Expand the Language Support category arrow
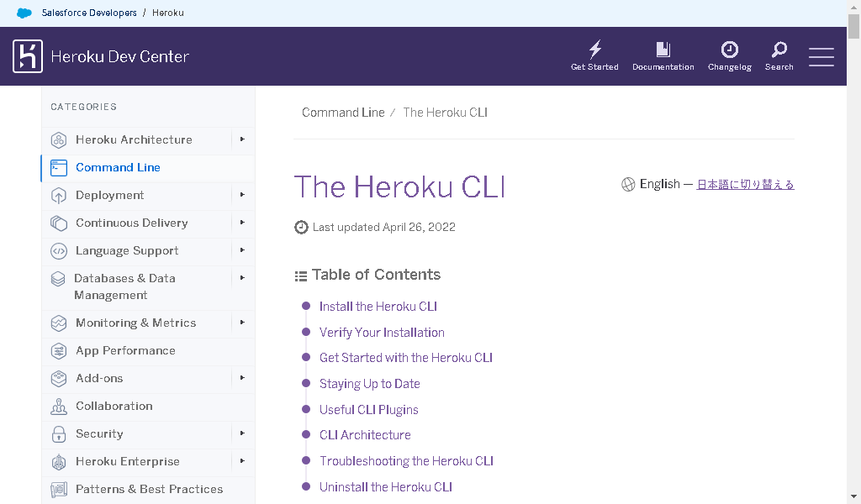The height and width of the screenshot is (504, 861). (x=242, y=250)
